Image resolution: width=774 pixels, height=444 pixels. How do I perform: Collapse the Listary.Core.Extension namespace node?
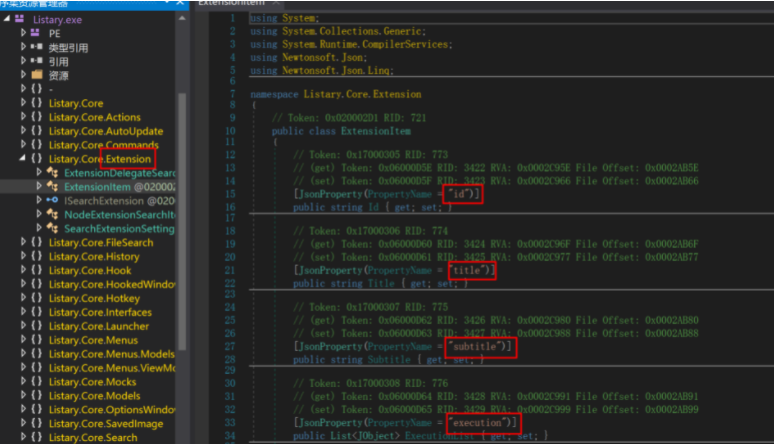23,159
